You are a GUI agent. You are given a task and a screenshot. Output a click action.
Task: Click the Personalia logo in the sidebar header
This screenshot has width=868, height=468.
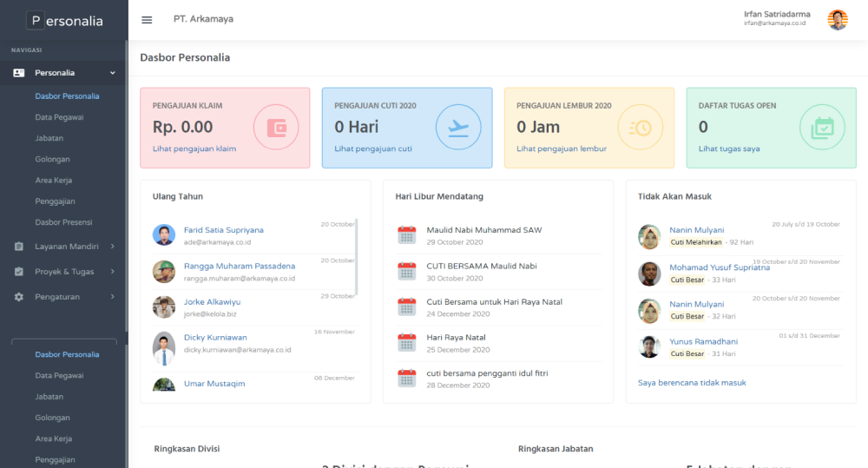(x=64, y=20)
